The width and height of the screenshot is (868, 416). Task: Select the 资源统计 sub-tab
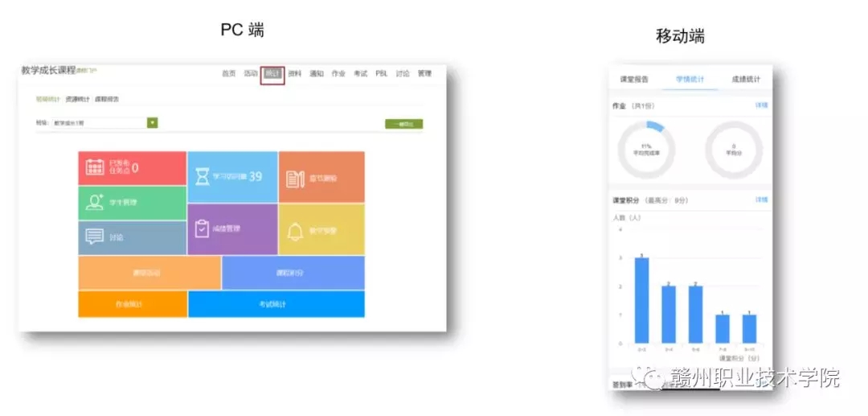coord(78,99)
